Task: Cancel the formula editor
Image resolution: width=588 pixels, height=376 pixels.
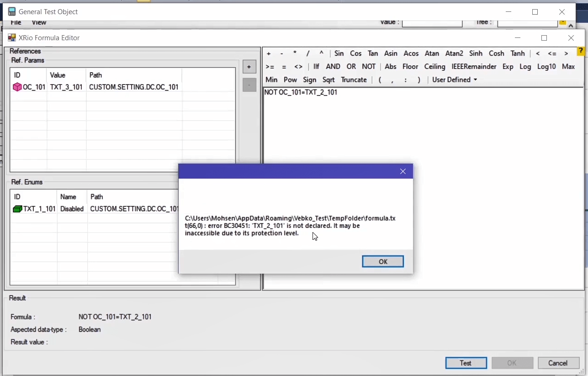Action: (x=558, y=363)
